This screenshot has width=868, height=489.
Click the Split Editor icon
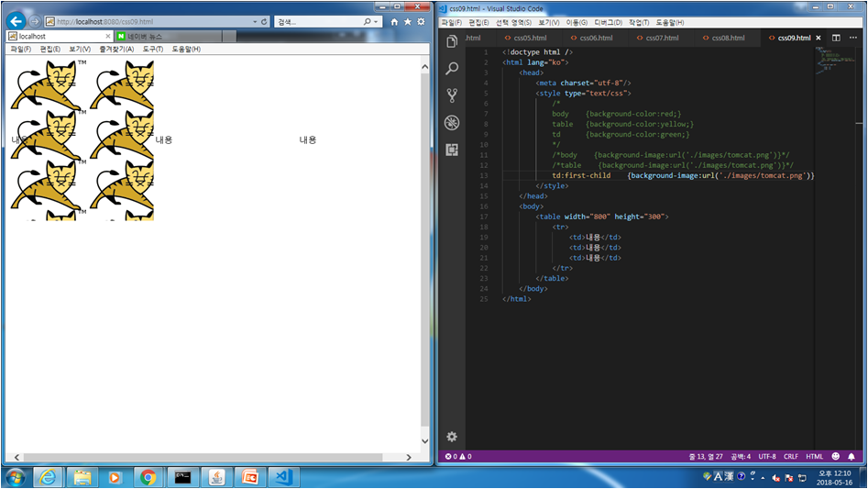coord(836,38)
